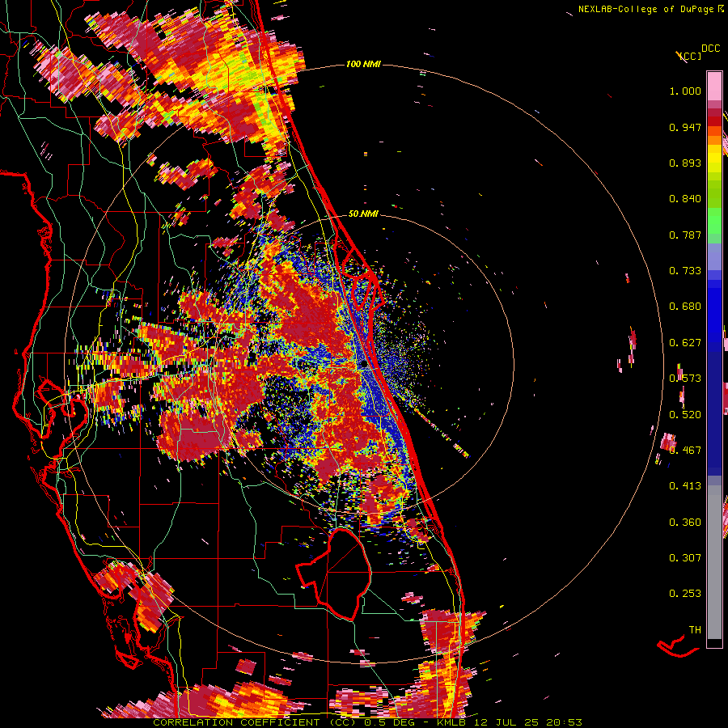Image resolution: width=728 pixels, height=728 pixels.
Task: Click the 0.947 scale value
Action: 685,127
